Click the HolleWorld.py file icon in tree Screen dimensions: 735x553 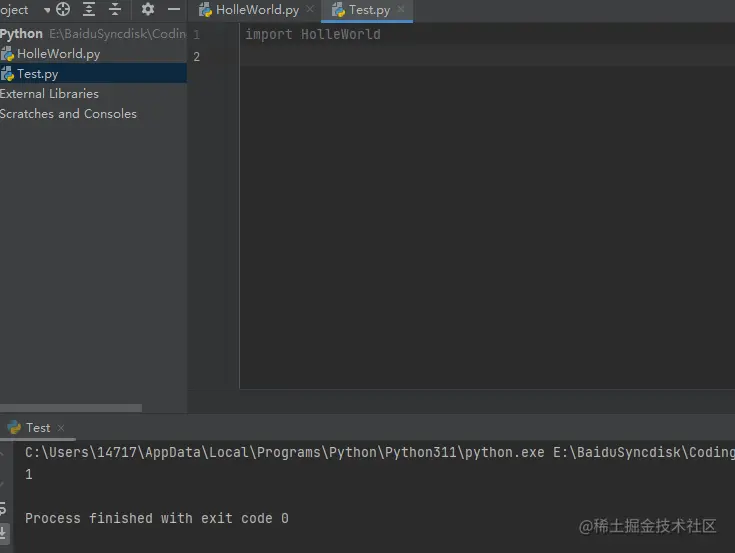coord(7,54)
